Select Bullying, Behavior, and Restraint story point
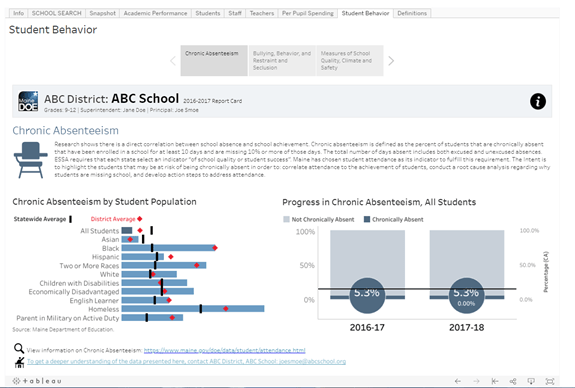 tap(282, 61)
